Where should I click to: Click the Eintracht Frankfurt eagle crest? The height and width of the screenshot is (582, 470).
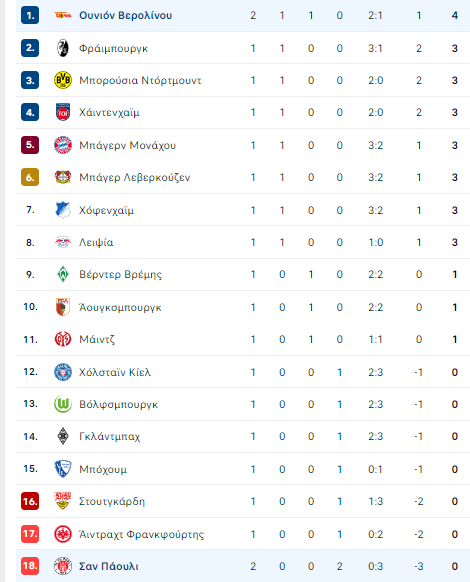click(63, 534)
